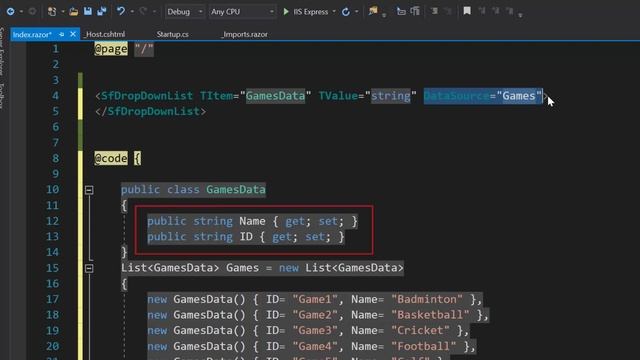
Task: Undo the last edit with the Undo icon
Action: pyautogui.click(x=121, y=11)
